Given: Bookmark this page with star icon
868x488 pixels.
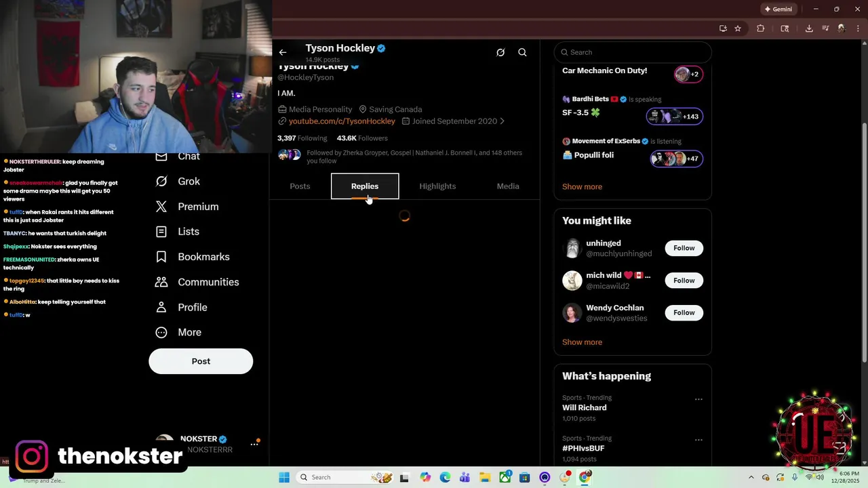Looking at the screenshot, I should tap(738, 28).
